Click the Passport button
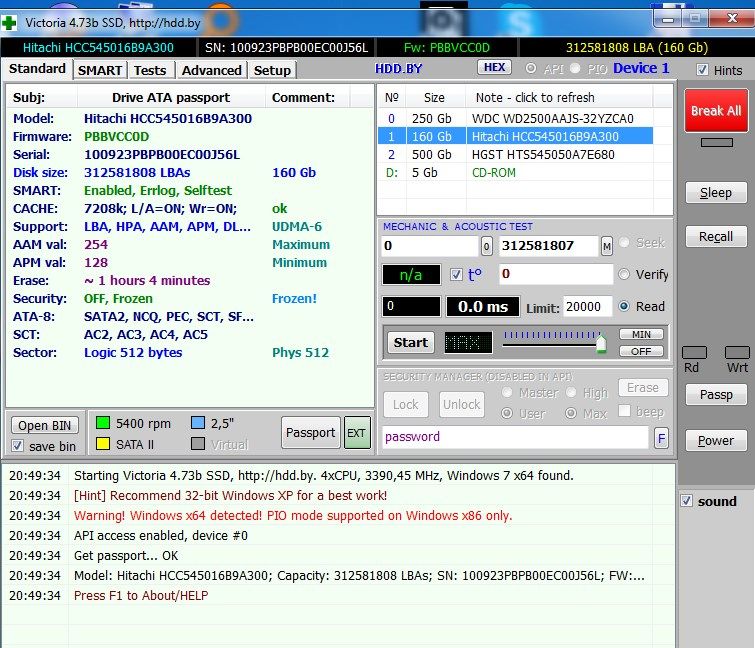 (x=311, y=432)
